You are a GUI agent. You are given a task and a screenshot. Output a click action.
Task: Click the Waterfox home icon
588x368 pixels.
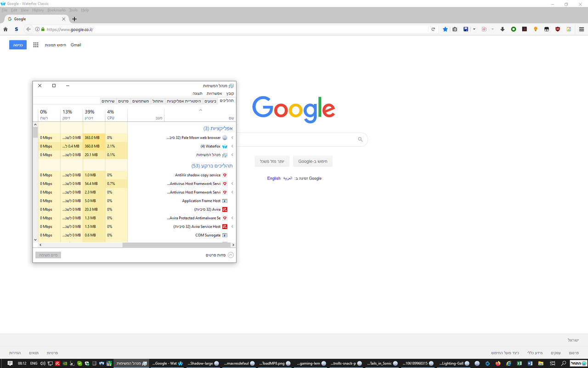(6, 29)
